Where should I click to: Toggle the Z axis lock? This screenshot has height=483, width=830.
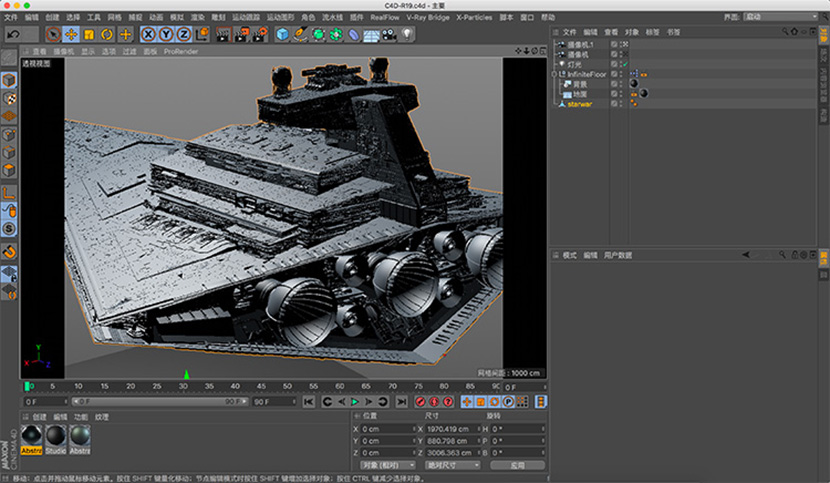184,34
